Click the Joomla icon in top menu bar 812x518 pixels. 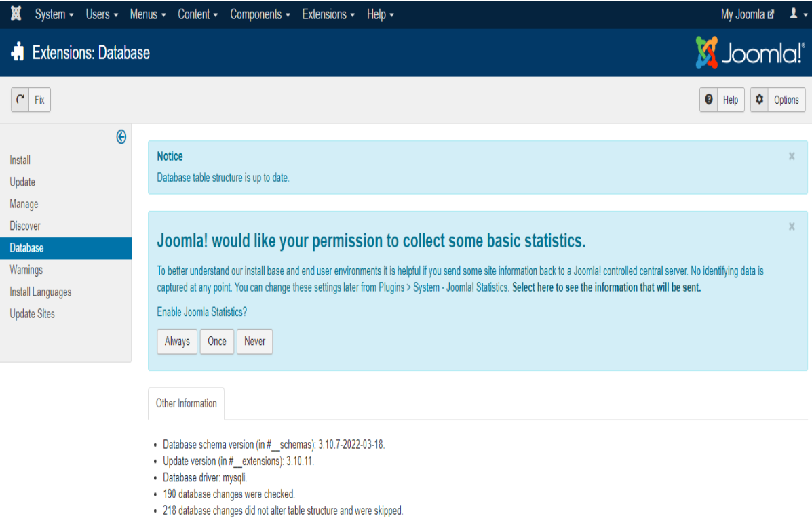16,14
